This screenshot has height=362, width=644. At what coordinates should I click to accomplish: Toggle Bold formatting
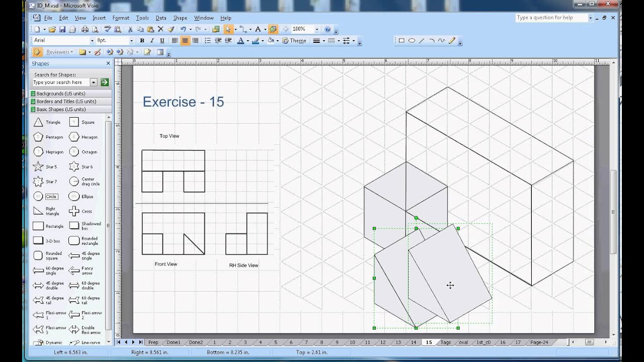(142, 41)
